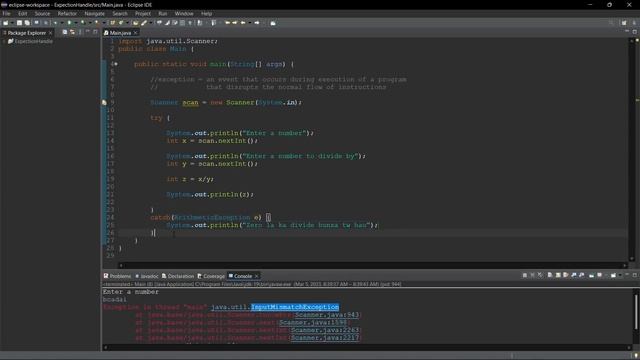Open the Scanner.java:943 stack trace link
The width and height of the screenshot is (640, 360).
(x=327, y=315)
